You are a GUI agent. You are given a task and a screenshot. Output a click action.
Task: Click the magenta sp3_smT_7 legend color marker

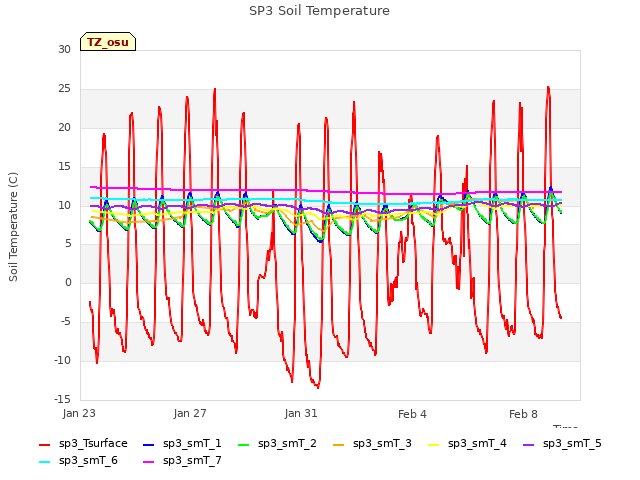(149, 462)
